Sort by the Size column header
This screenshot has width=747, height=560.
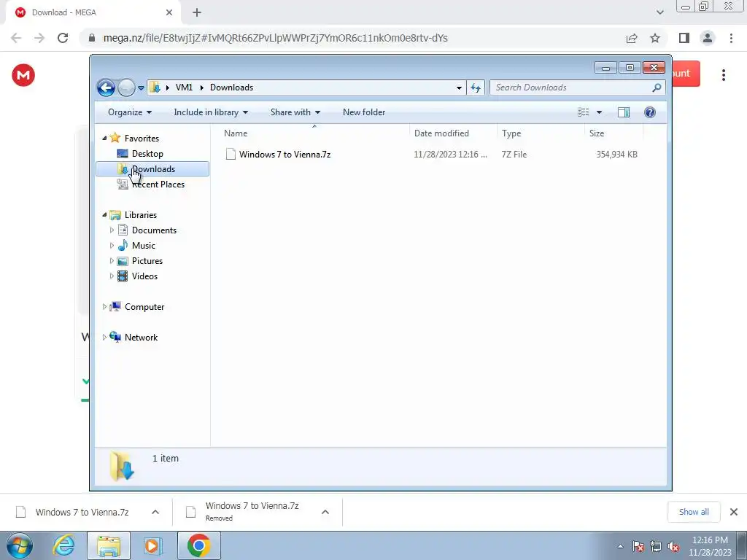[x=614, y=133]
